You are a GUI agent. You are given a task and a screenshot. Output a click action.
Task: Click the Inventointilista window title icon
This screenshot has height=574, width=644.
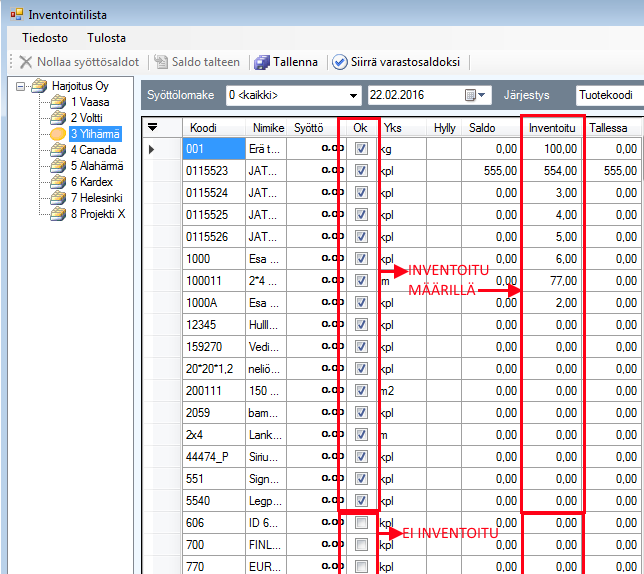point(15,15)
